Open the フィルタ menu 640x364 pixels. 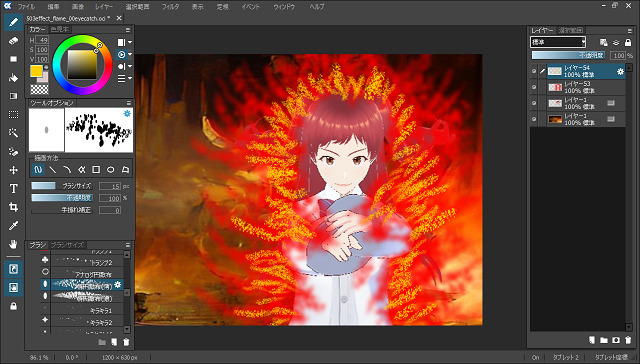(x=170, y=7)
